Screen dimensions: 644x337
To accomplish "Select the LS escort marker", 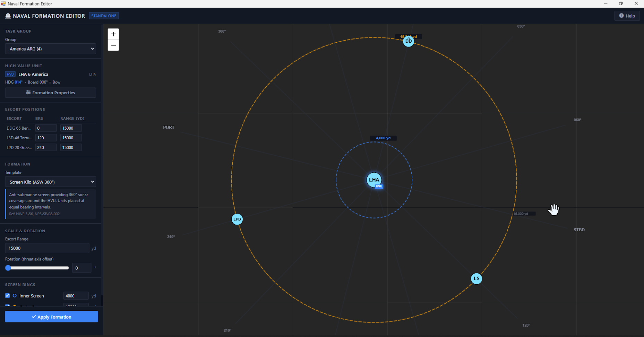I will (x=476, y=278).
